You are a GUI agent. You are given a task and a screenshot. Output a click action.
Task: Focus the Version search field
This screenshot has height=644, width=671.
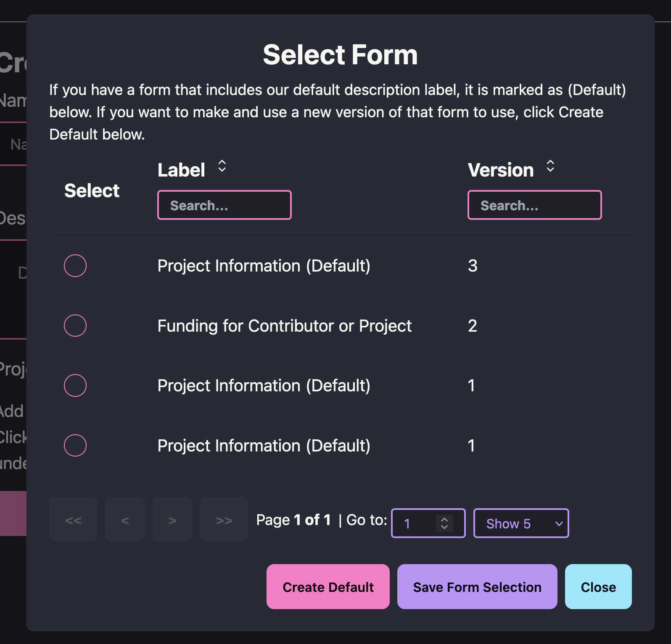[534, 205]
